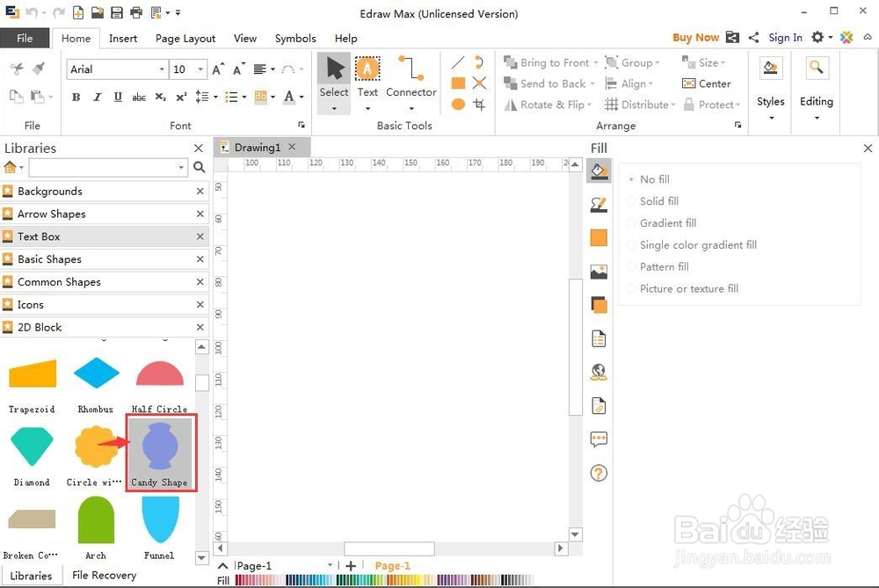Close the Fill panel
Image resolution: width=879 pixels, height=588 pixels.
pyautogui.click(x=868, y=148)
